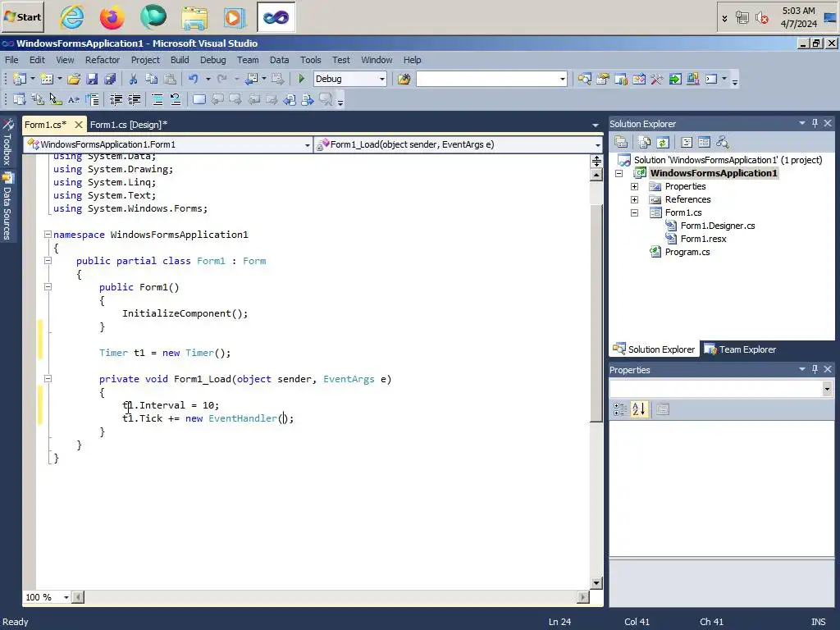Image resolution: width=840 pixels, height=630 pixels.
Task: Refresh the Solution Explorer tree
Action: point(663,143)
